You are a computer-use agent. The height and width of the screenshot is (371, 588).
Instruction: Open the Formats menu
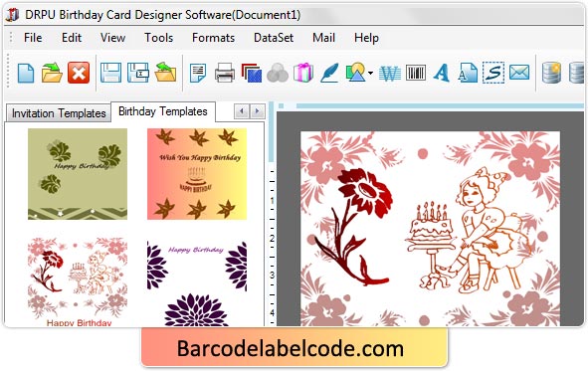[x=213, y=38]
